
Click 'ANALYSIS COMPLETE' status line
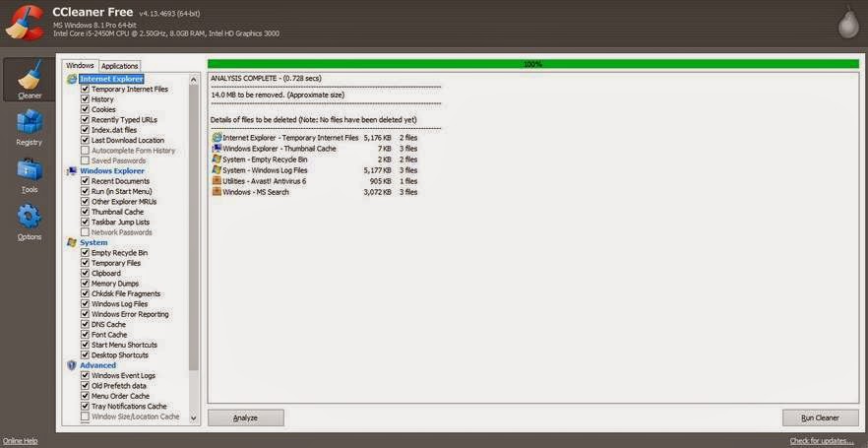[266, 79]
